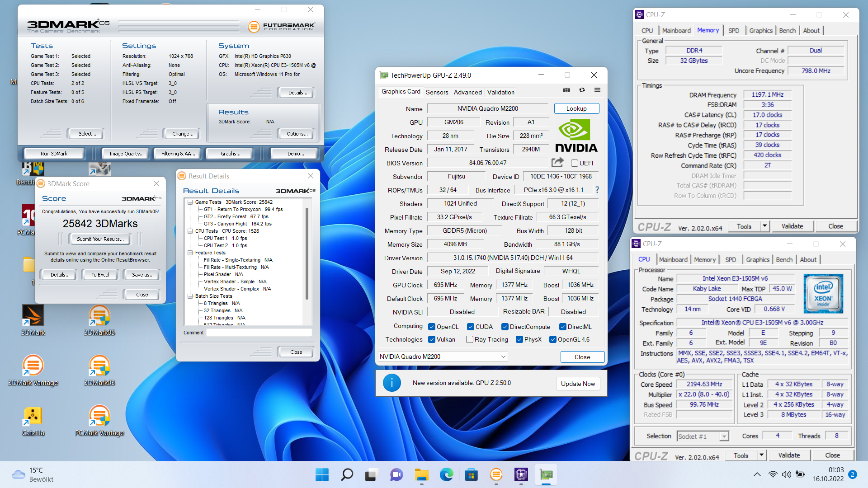Open the 3DMark desktop shortcut

[33, 319]
